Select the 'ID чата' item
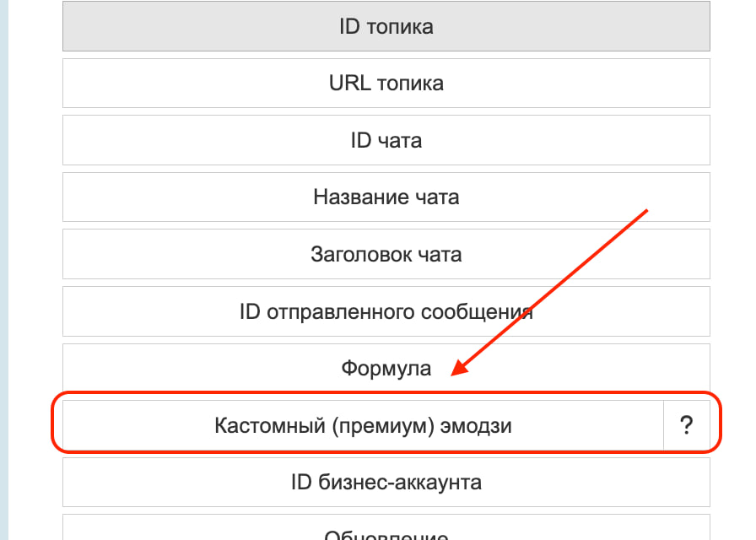The image size is (756, 540). [386, 140]
